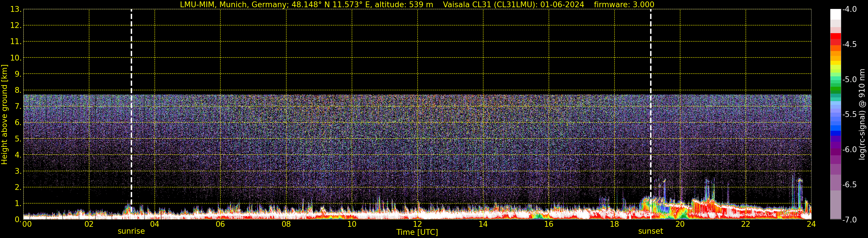Click the '2.' height axis tick label
This screenshot has height=238, width=868.
[18, 188]
